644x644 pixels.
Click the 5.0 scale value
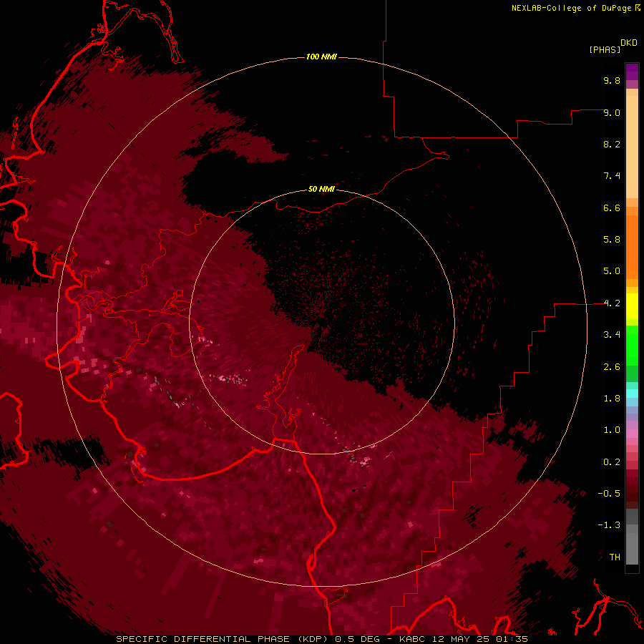click(x=612, y=271)
